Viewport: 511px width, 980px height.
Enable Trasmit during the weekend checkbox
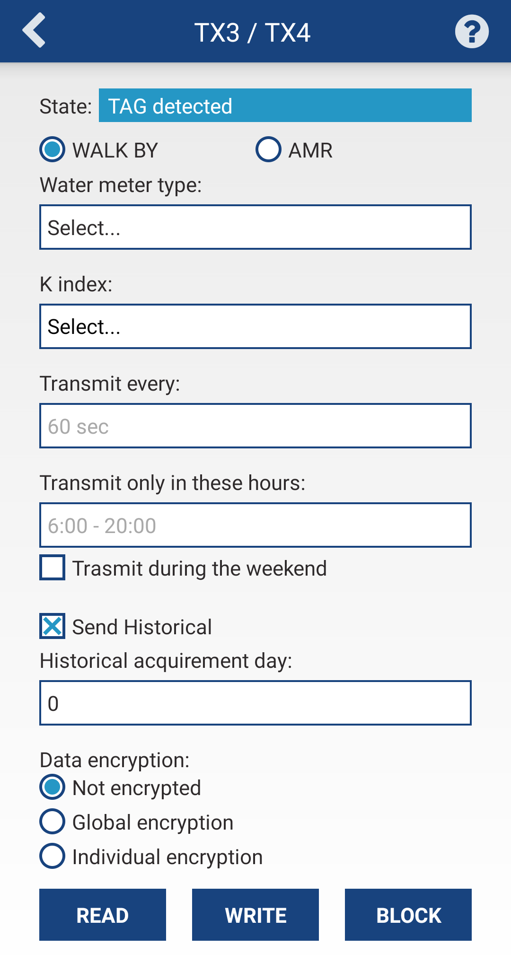point(53,568)
